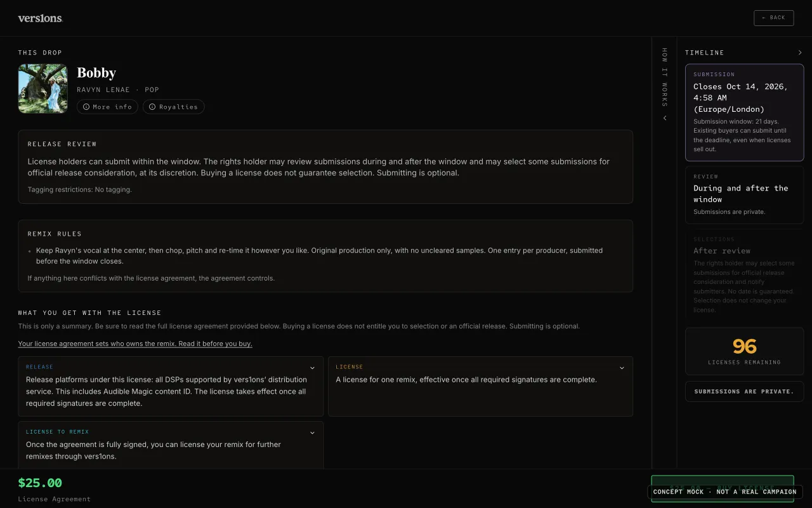The width and height of the screenshot is (812, 508).
Task: Click the This Drop label
Action: click(40, 53)
